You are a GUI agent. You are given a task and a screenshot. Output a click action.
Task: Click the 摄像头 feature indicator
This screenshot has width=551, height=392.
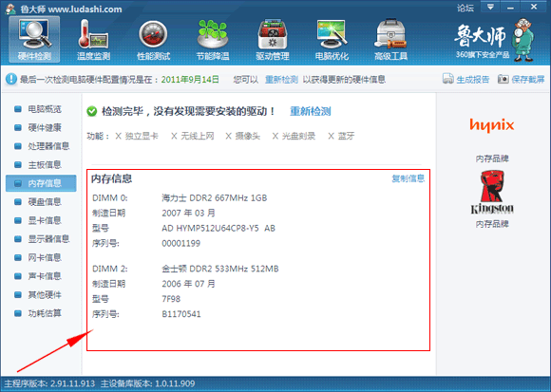243,136
